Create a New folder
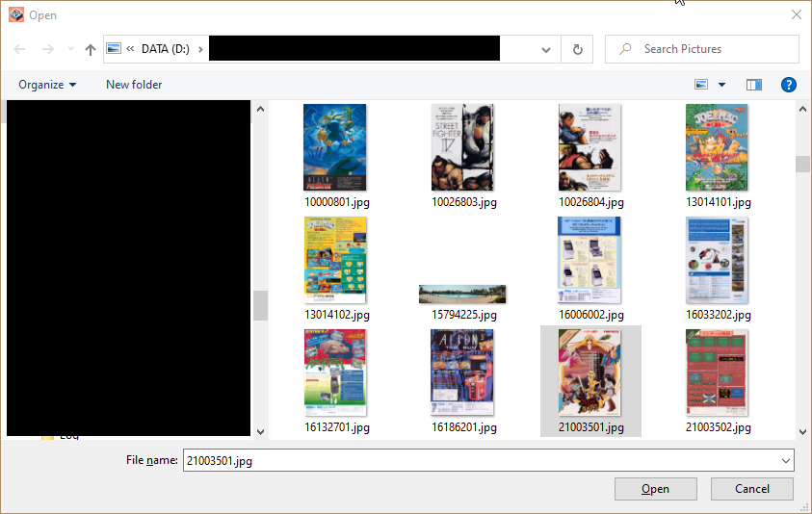This screenshot has height=514, width=812. tap(134, 85)
